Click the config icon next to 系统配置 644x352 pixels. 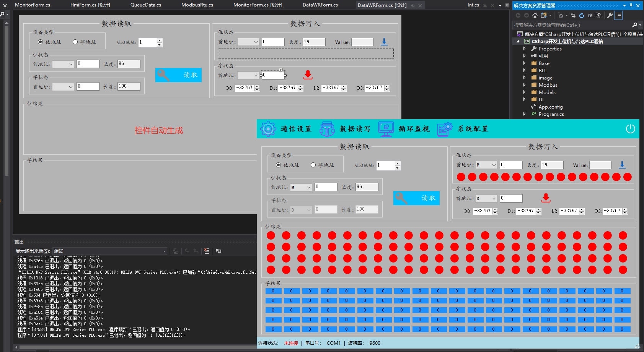click(x=445, y=129)
